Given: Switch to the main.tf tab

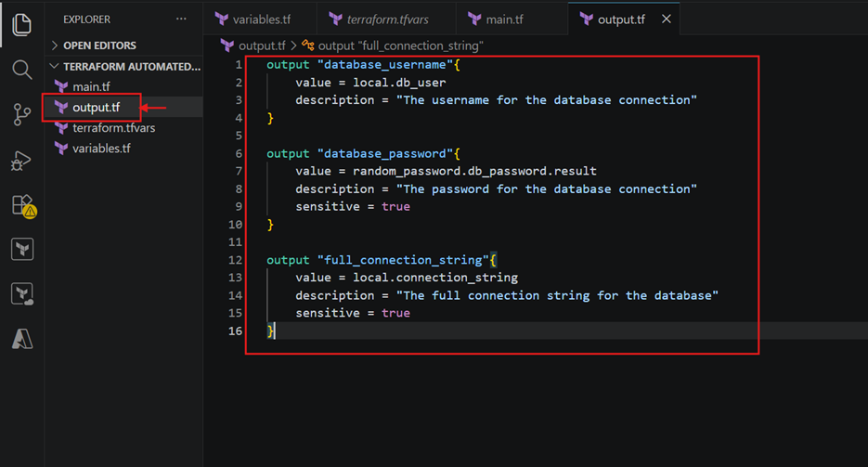Looking at the screenshot, I should coord(512,19).
